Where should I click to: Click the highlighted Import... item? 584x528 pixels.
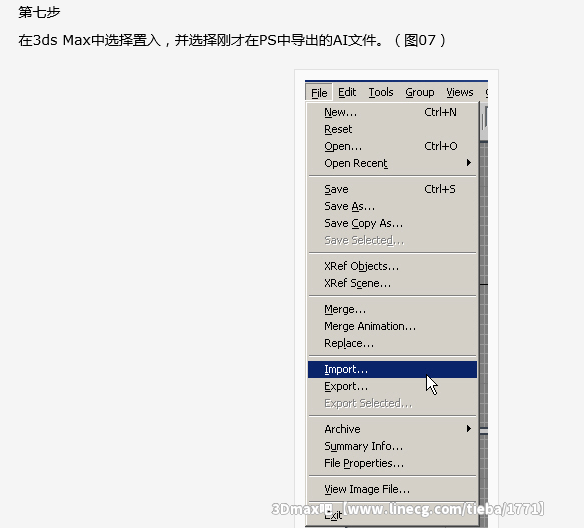click(392, 369)
